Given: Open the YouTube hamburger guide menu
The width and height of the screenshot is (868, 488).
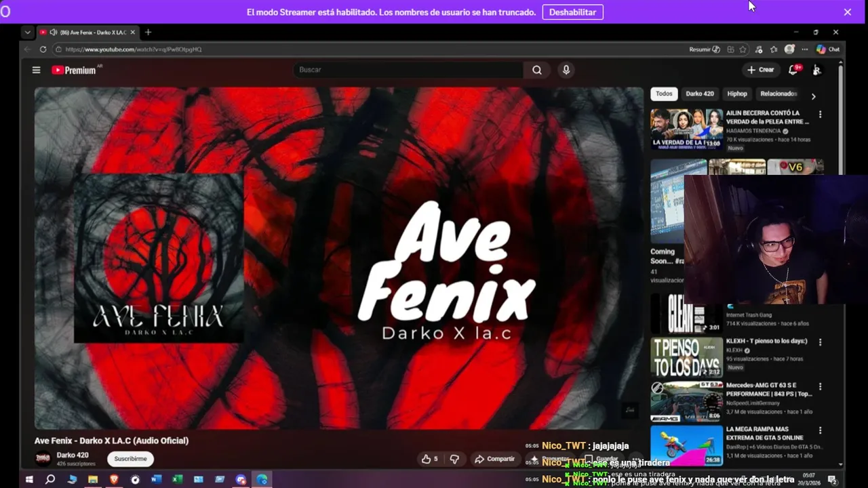Looking at the screenshot, I should click(x=36, y=70).
